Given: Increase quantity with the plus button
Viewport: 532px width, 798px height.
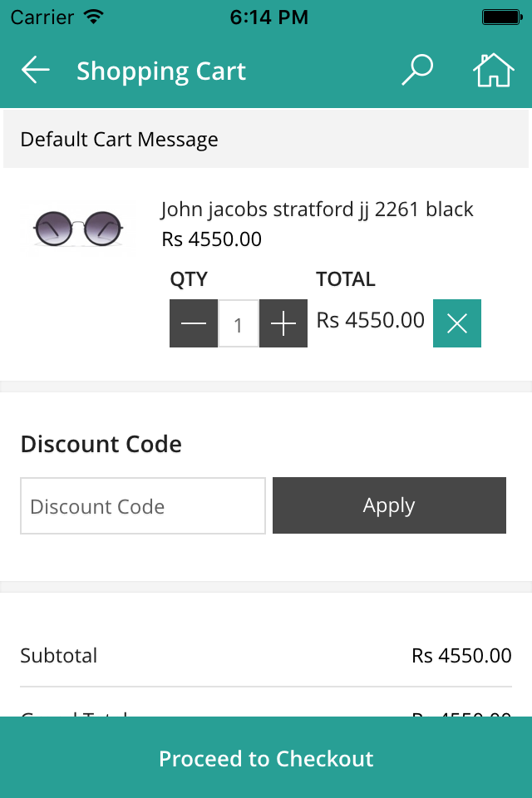Looking at the screenshot, I should pyautogui.click(x=283, y=323).
